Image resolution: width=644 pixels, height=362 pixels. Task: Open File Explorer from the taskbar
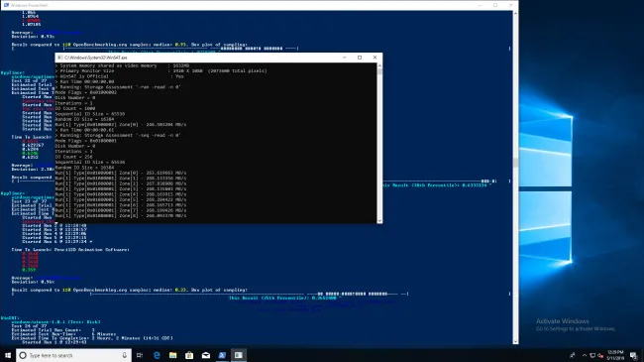[173, 355]
